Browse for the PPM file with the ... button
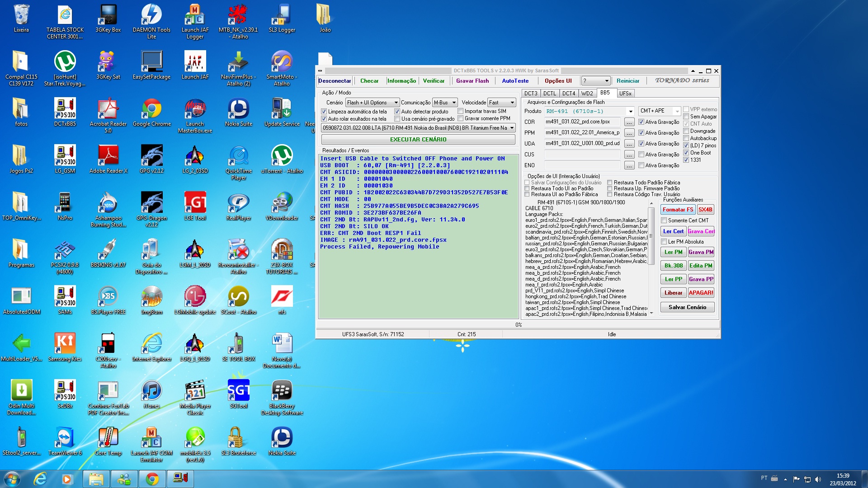Image resolution: width=868 pixels, height=488 pixels. point(629,133)
